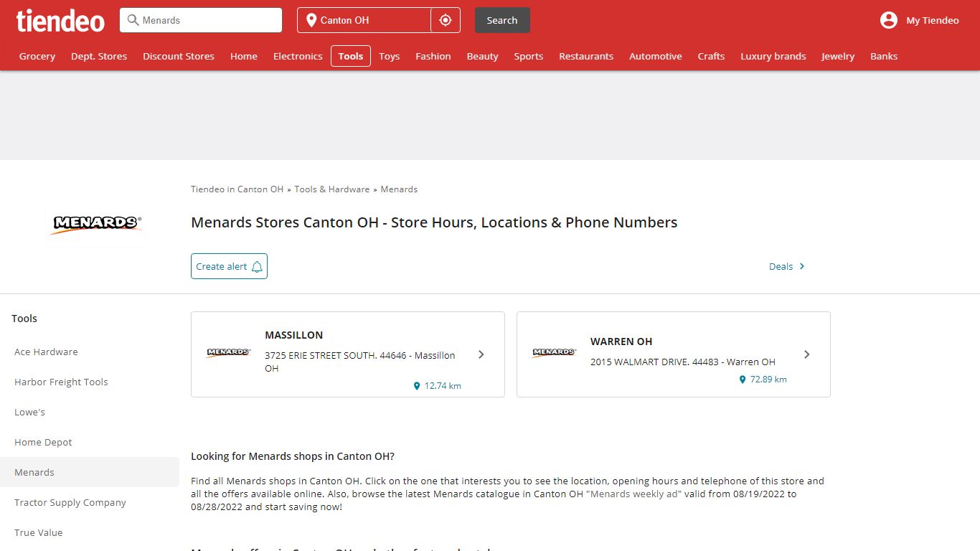This screenshot has width=980, height=551.
Task: Click the 12.74 km distance text
Action: (443, 386)
